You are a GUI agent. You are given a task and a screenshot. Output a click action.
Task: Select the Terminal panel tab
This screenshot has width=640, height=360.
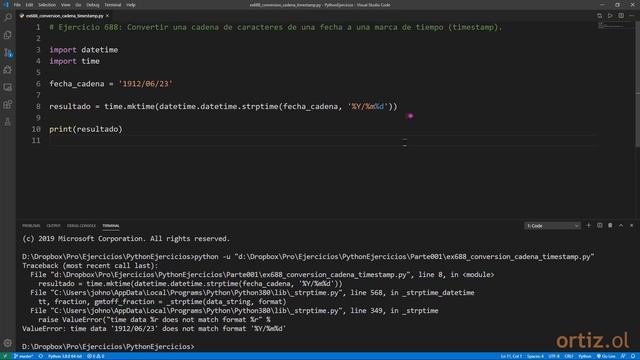111,226
